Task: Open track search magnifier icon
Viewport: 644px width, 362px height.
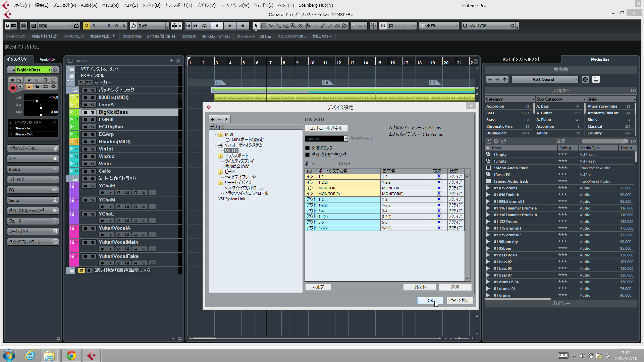Action: tap(178, 61)
